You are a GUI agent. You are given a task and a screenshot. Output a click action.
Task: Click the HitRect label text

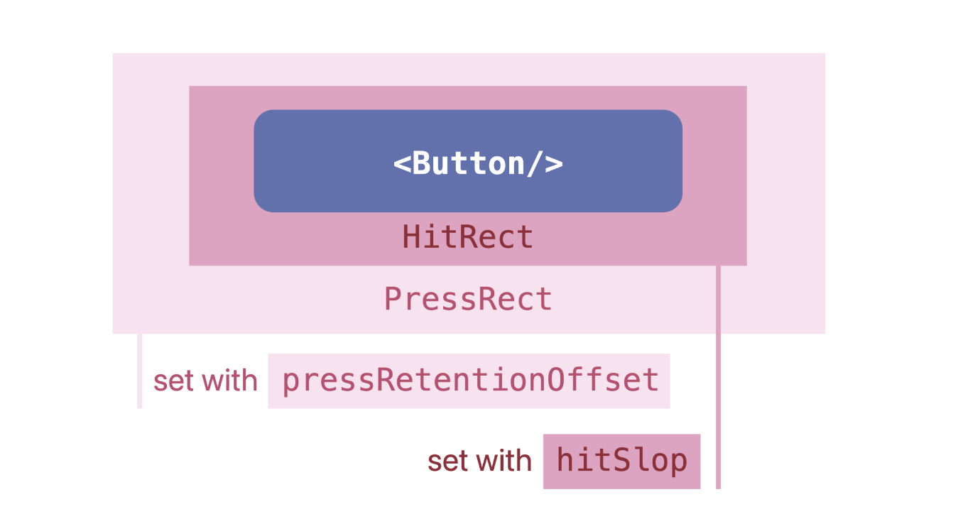[468, 236]
